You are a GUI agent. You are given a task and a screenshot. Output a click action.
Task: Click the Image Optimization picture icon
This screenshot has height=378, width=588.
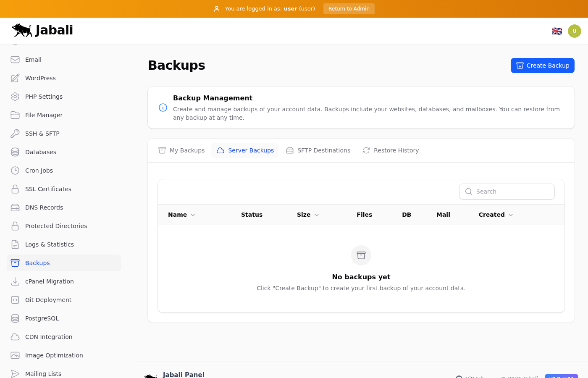click(x=15, y=355)
